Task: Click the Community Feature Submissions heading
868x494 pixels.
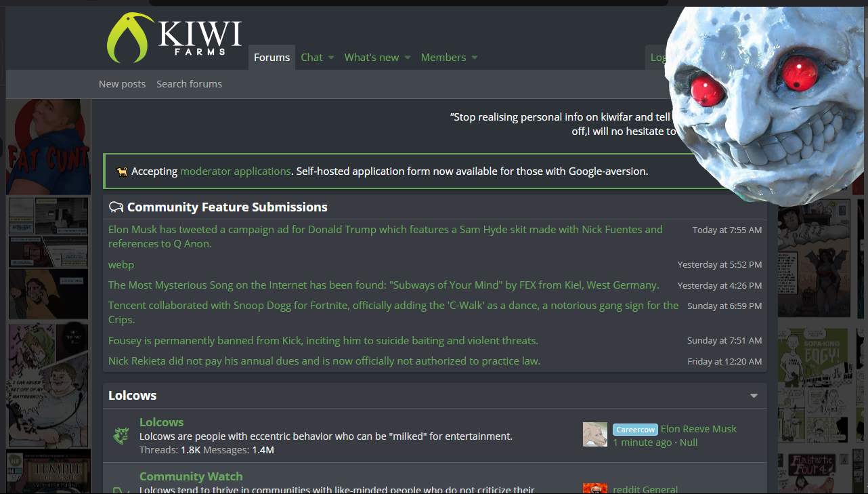Action: [227, 207]
